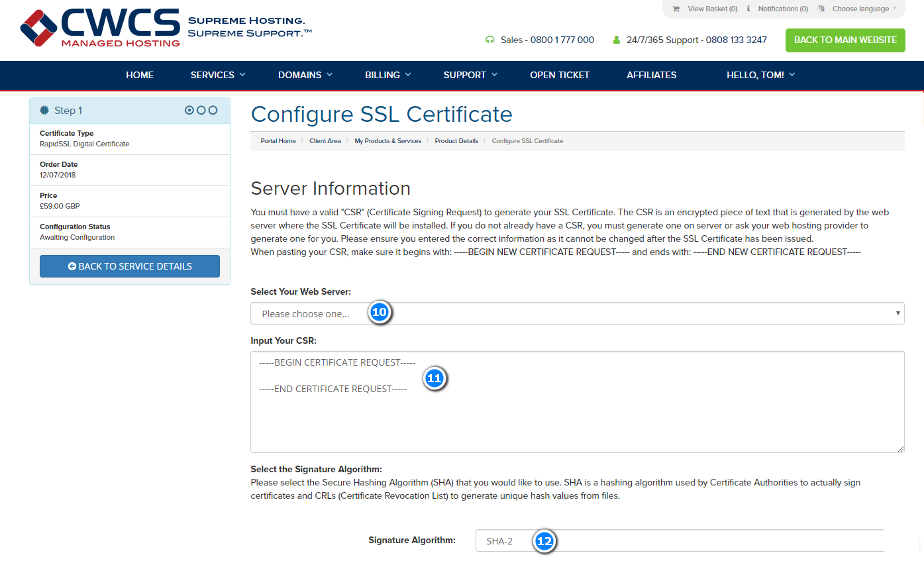Open the Home menu item
This screenshot has width=924, height=563.
(x=140, y=75)
